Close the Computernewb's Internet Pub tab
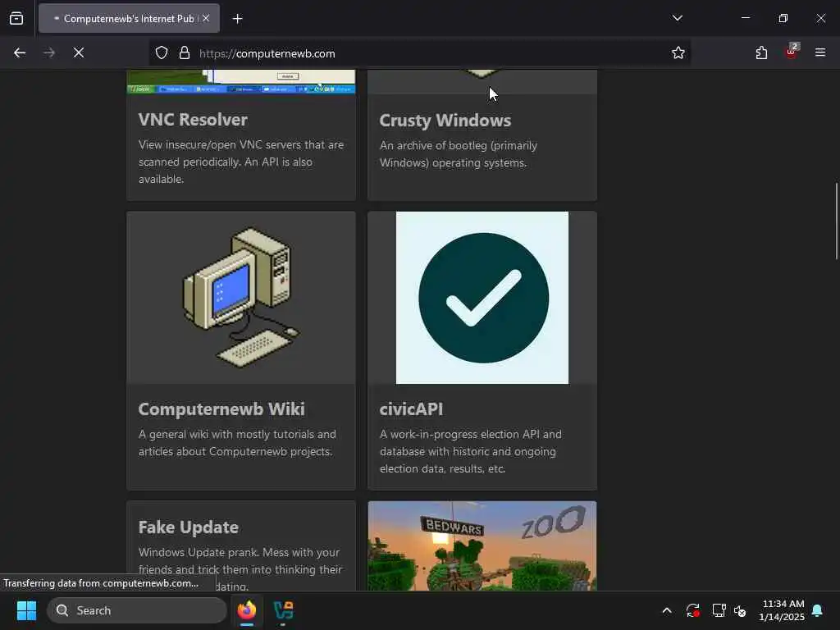The width and height of the screenshot is (840, 630). coord(206,18)
